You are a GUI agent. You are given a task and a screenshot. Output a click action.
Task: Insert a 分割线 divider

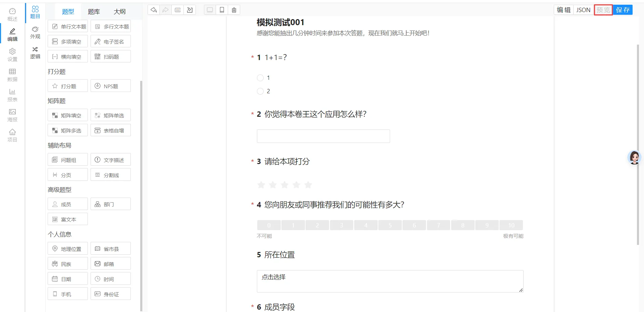(x=111, y=175)
